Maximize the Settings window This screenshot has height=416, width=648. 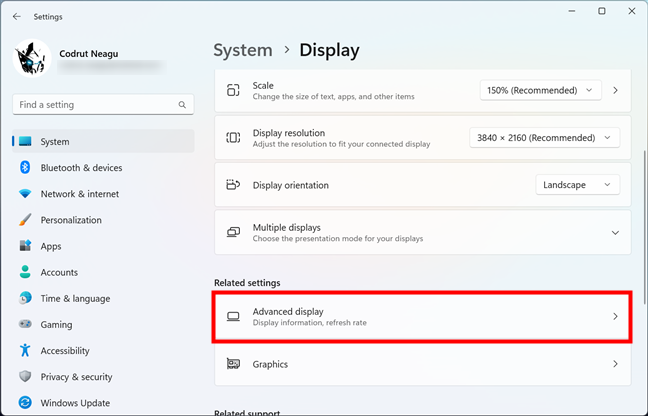coord(602,11)
